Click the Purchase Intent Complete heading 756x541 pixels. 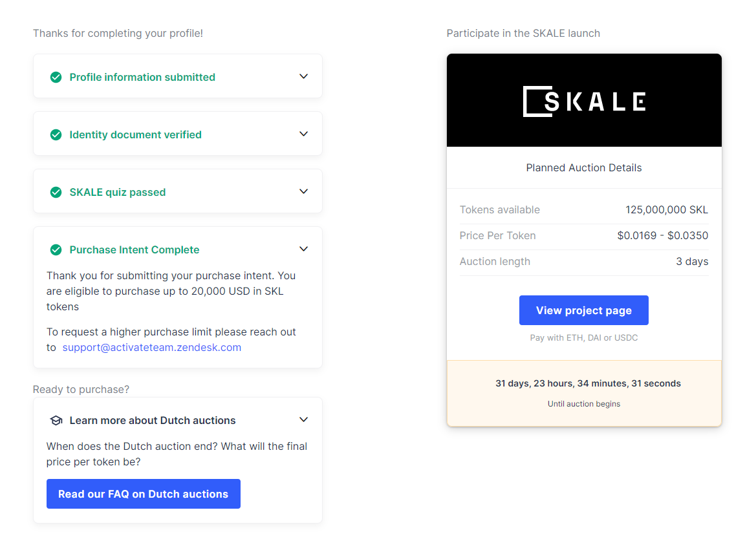click(x=135, y=250)
